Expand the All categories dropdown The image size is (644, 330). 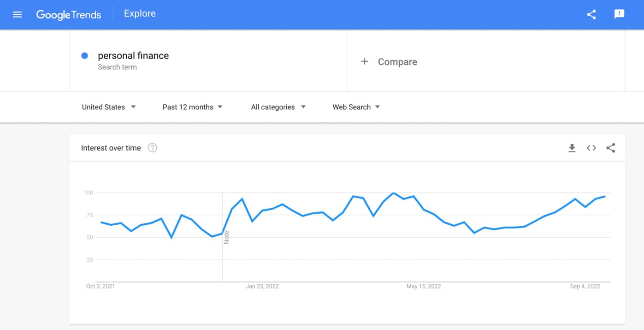[278, 107]
